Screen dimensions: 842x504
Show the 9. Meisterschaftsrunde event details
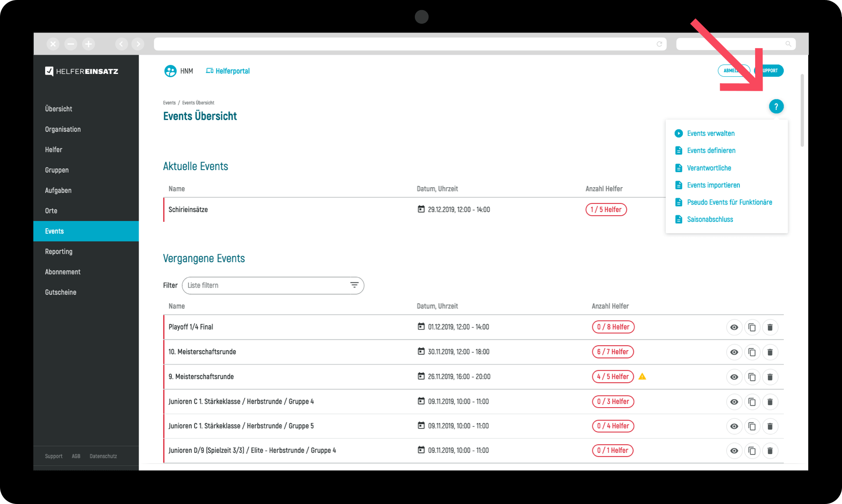[734, 377]
